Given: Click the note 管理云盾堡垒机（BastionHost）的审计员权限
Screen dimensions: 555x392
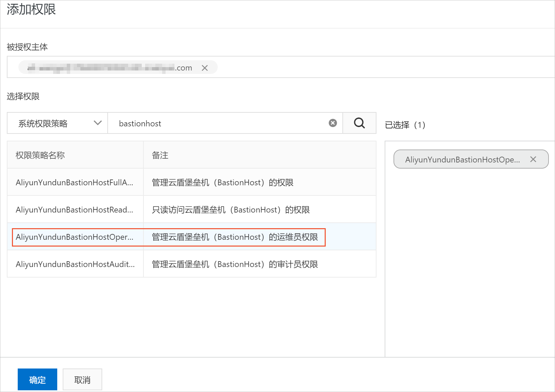Looking at the screenshot, I should point(235,264).
